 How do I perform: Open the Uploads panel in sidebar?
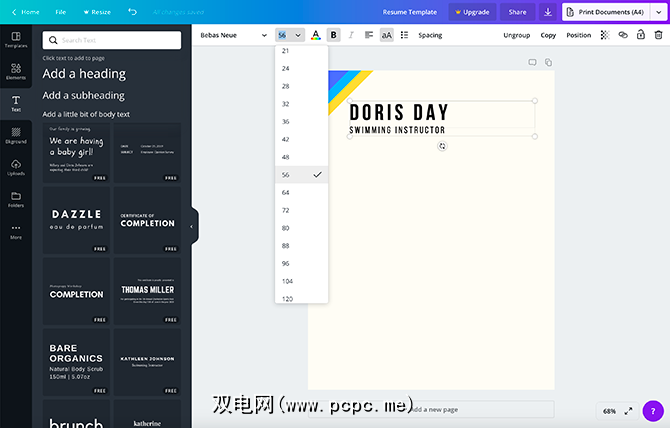[x=15, y=166]
